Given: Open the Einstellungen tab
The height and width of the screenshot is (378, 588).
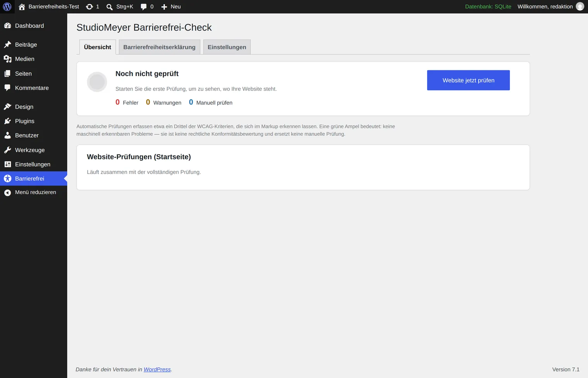Looking at the screenshot, I should 227,47.
